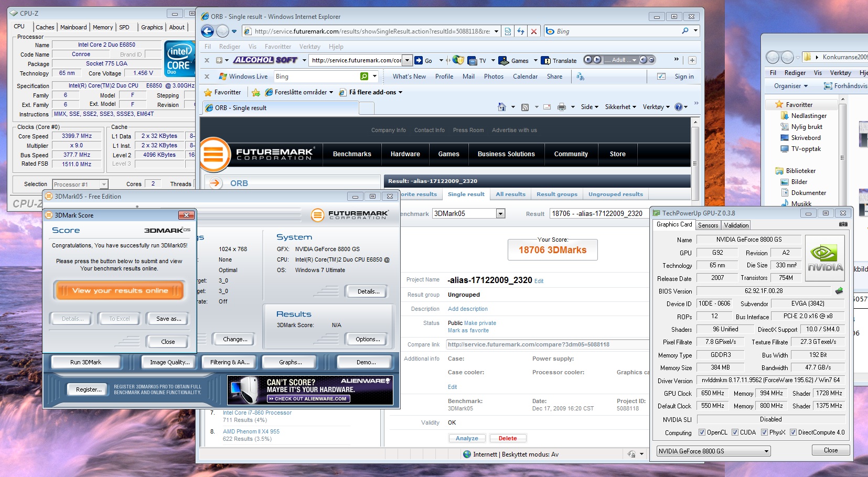The width and height of the screenshot is (868, 477).
Task: Click the Futuremark orange logo in browser
Action: (215, 154)
